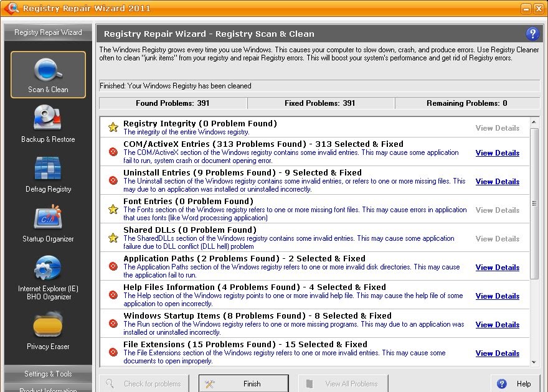
Task: View Details for COM/ActiveX Entries
Action: [x=498, y=153]
